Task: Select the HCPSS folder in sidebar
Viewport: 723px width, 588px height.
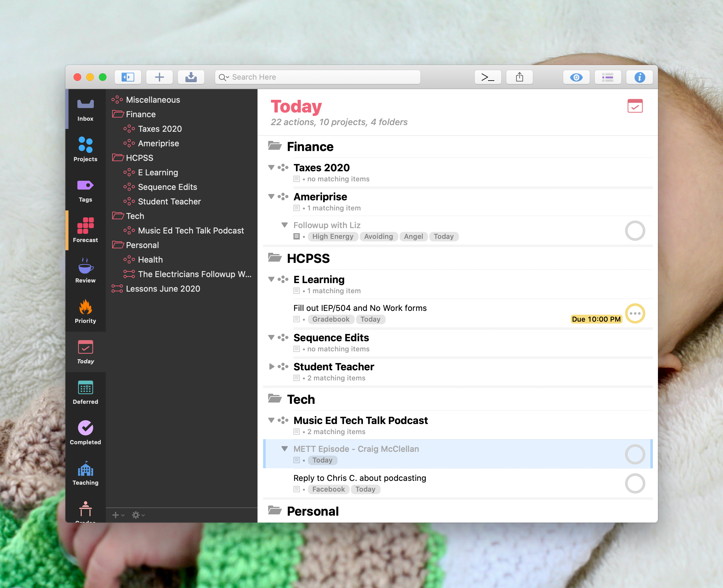Action: (182, 158)
